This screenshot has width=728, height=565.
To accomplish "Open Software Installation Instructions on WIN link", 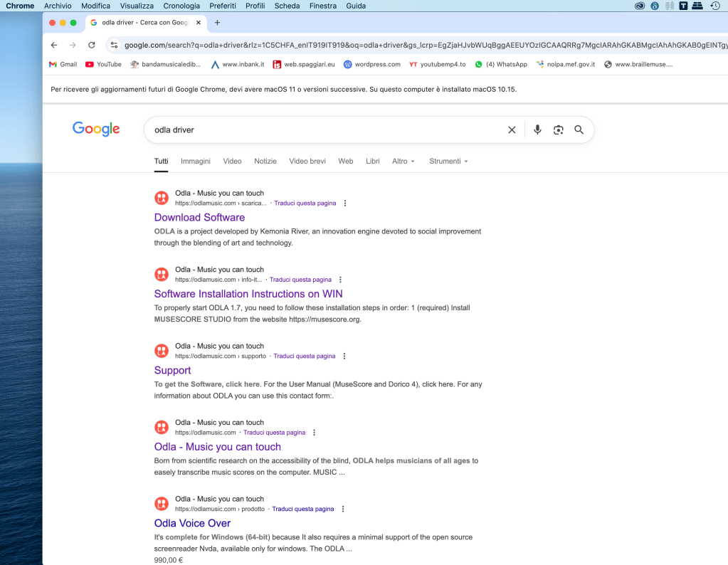I will 248,294.
